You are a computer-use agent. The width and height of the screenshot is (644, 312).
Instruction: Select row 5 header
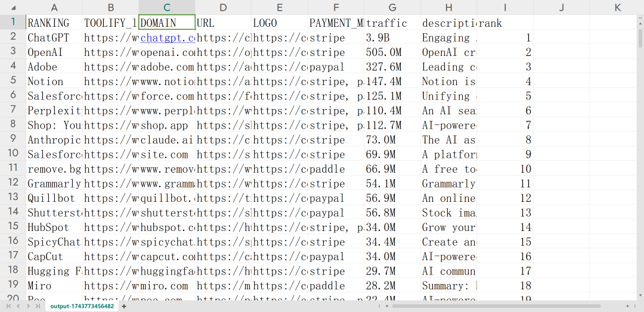coord(13,81)
